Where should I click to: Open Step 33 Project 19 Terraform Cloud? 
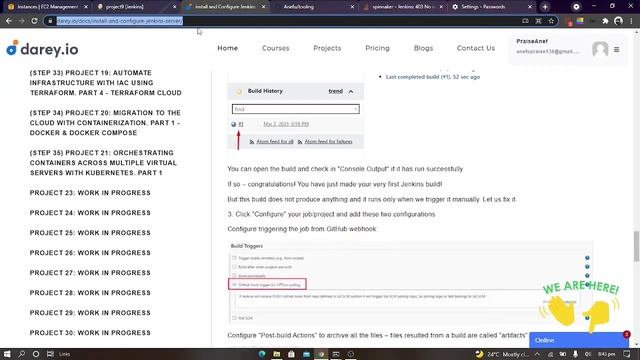(x=105, y=83)
